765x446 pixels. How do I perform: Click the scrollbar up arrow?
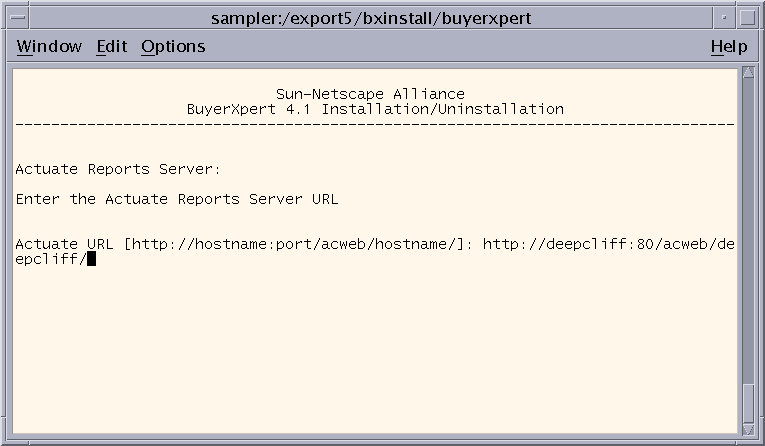748,73
